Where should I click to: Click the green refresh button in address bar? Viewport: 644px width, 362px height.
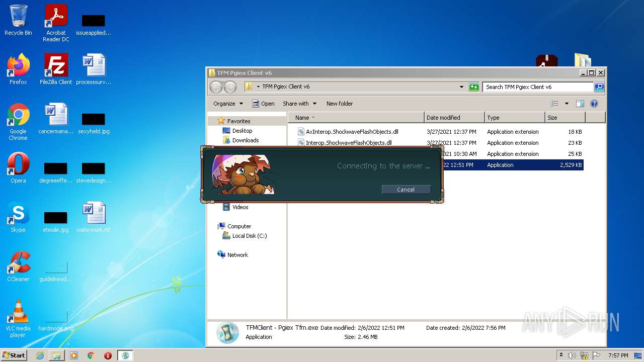coord(474,87)
